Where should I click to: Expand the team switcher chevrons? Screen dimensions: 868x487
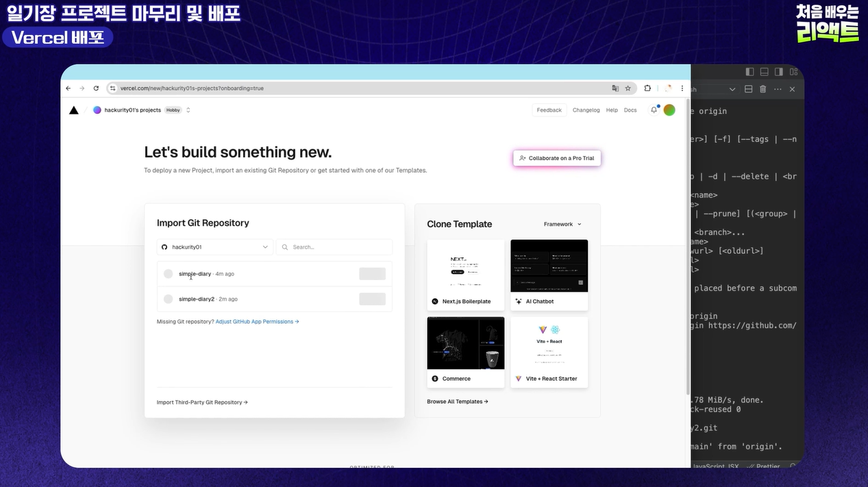188,110
